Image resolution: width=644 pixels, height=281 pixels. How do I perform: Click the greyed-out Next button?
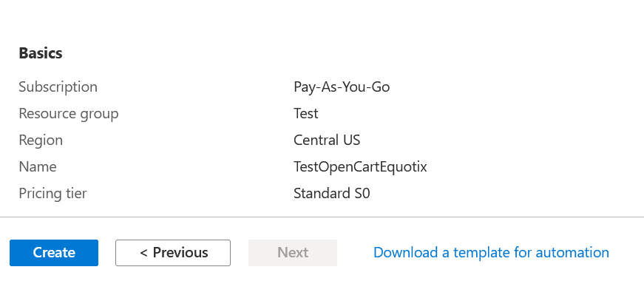coord(293,253)
